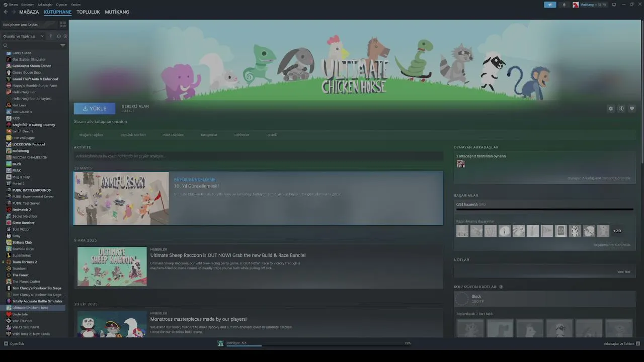644x362 pixels.
Task: Switch library to grid view icon
Action: tap(63, 24)
